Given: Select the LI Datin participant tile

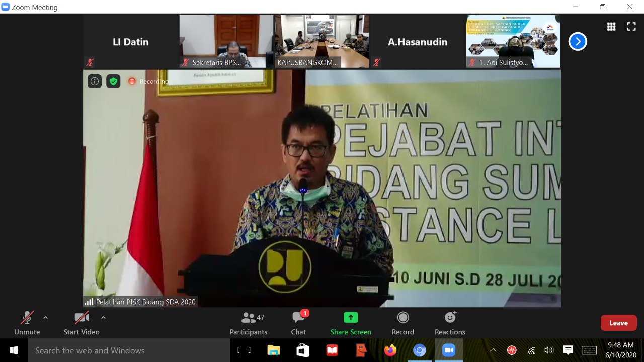Looking at the screenshot, I should [130, 42].
